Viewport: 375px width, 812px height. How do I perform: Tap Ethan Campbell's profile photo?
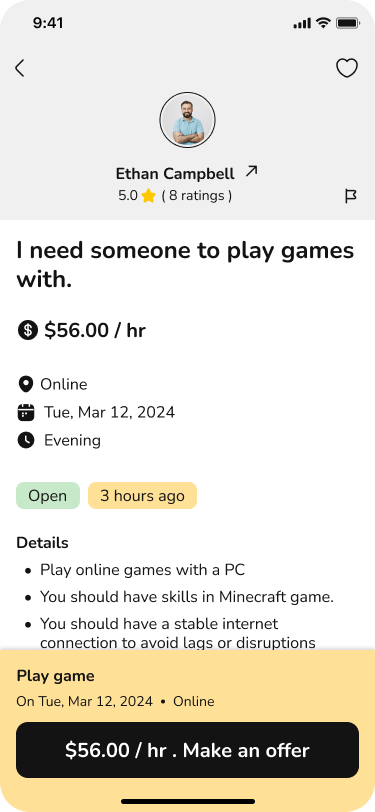pyautogui.click(x=188, y=120)
